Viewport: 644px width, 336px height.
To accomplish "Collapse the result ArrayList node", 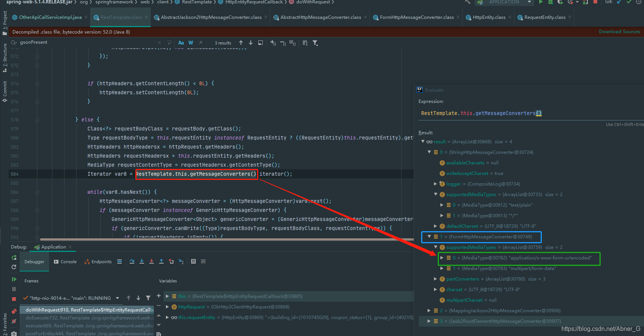I will 423,141.
